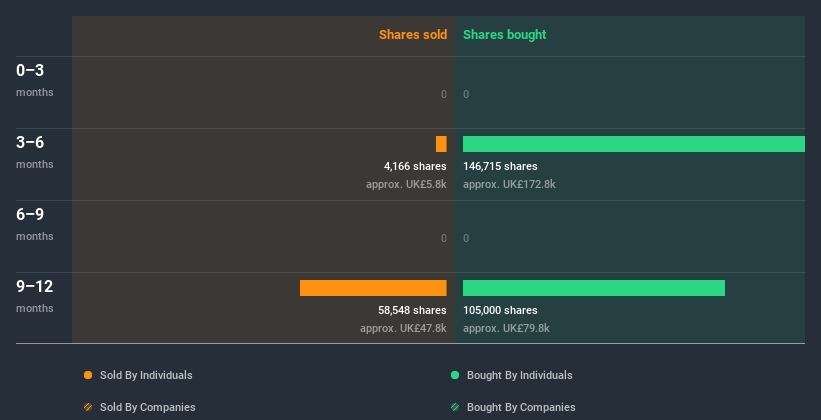Select the Sold By Companies legend label
Screen dimensions: 821x420
[x=148, y=407]
